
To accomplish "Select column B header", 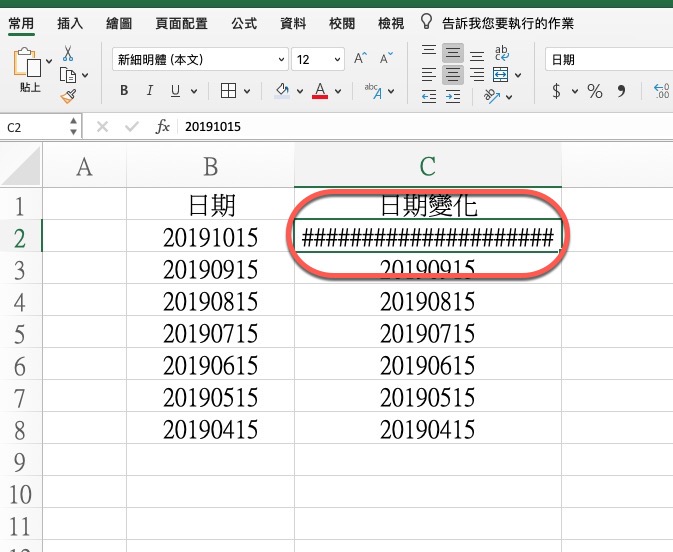I will click(x=210, y=166).
